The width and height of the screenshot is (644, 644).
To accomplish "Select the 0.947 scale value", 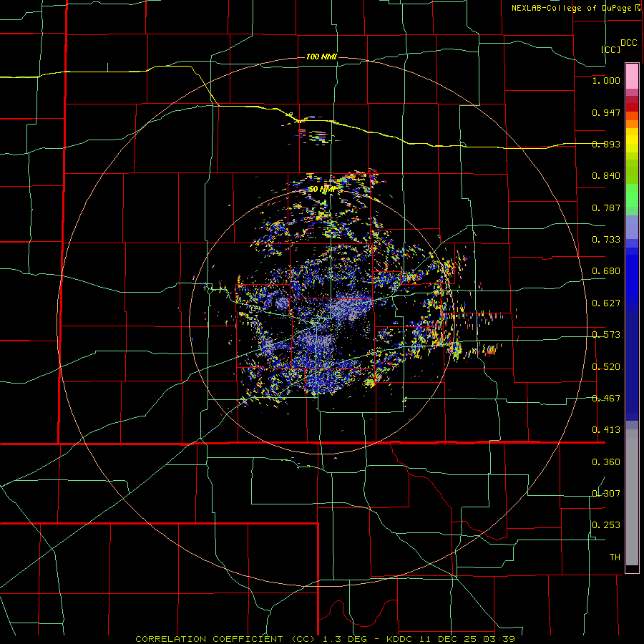I will click(606, 112).
